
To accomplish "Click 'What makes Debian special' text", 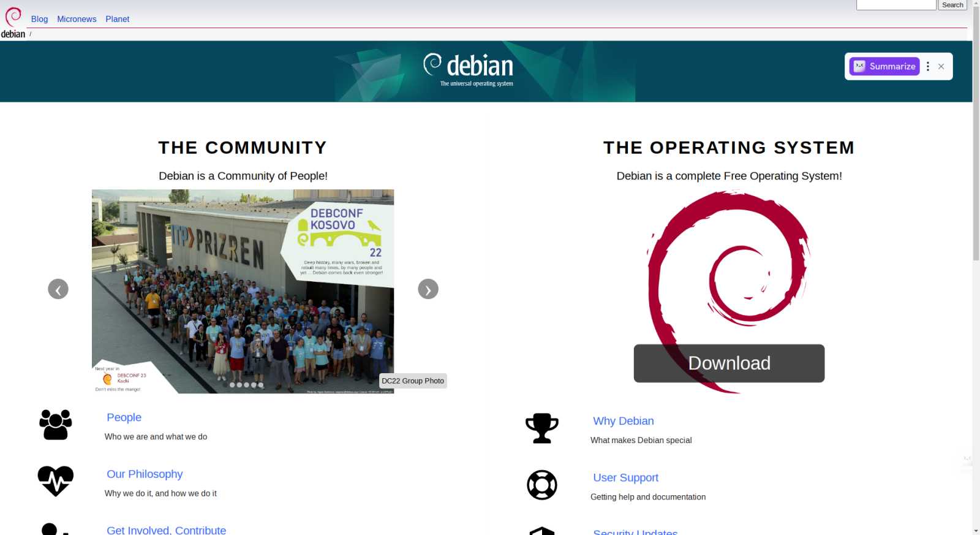I will (x=641, y=440).
